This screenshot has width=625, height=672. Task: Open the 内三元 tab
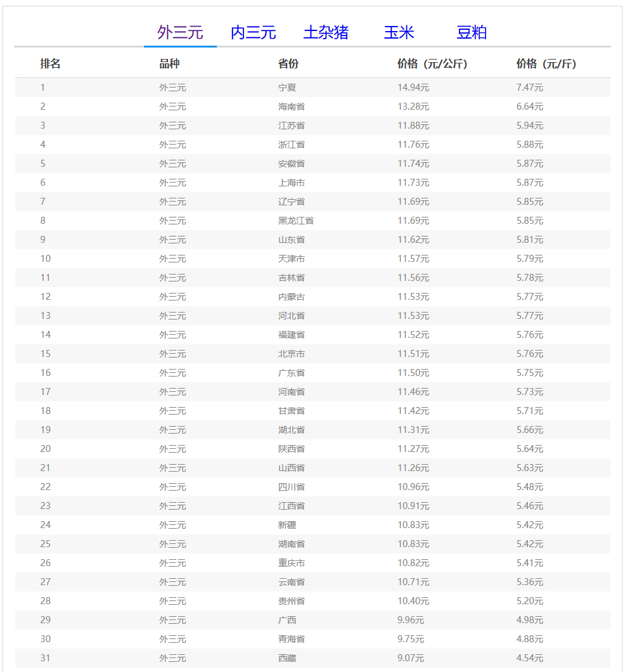pos(253,32)
